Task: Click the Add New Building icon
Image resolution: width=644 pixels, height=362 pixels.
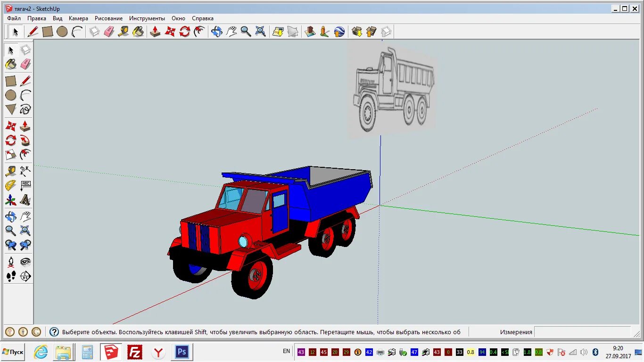Action: click(310, 32)
